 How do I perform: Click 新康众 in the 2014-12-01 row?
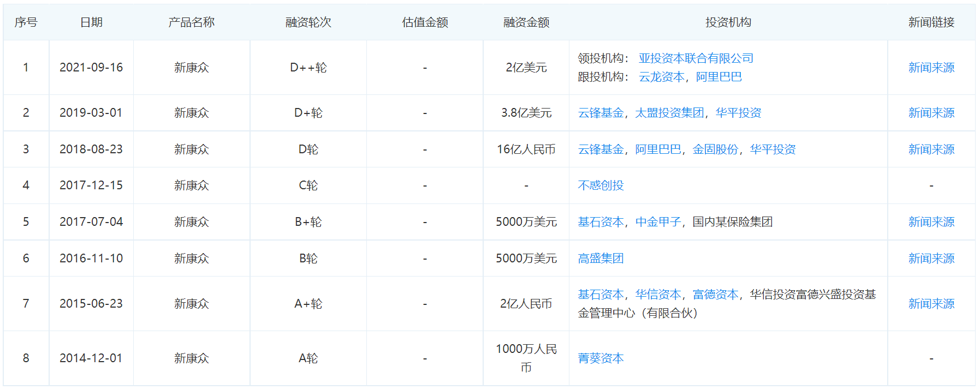tap(192, 358)
